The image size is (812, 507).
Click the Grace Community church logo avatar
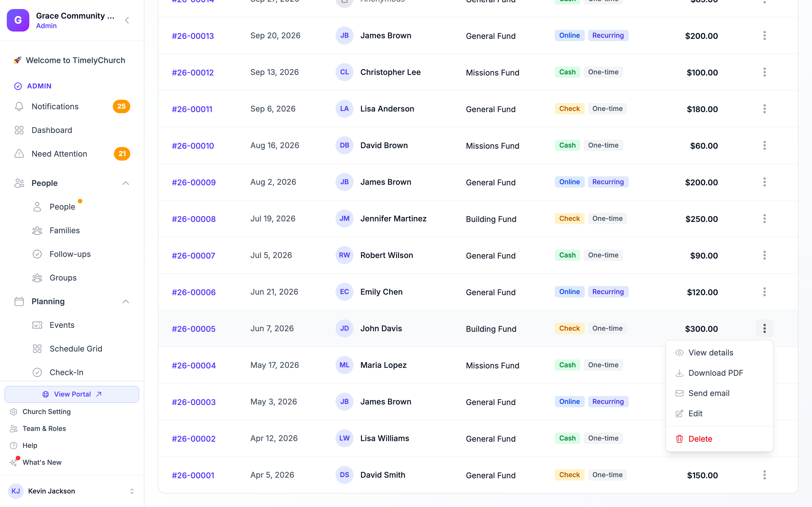point(18,21)
